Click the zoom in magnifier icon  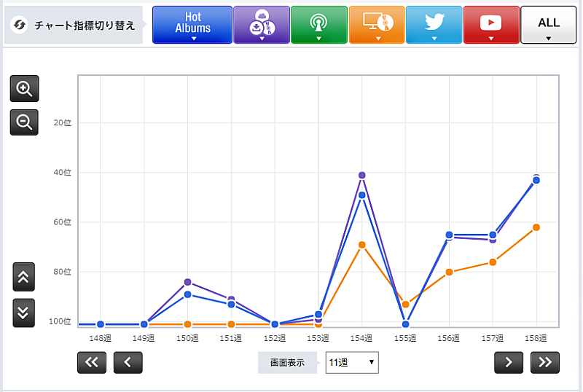(x=24, y=89)
